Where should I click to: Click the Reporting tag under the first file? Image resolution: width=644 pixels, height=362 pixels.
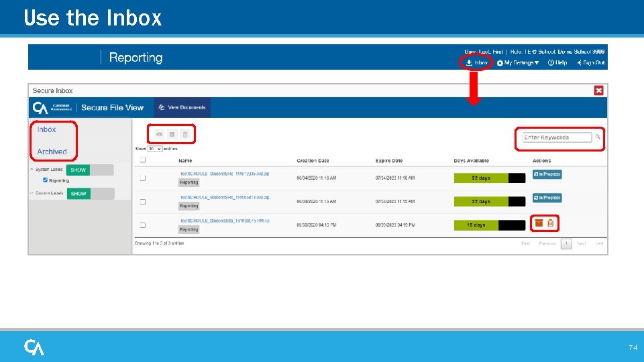(189, 182)
